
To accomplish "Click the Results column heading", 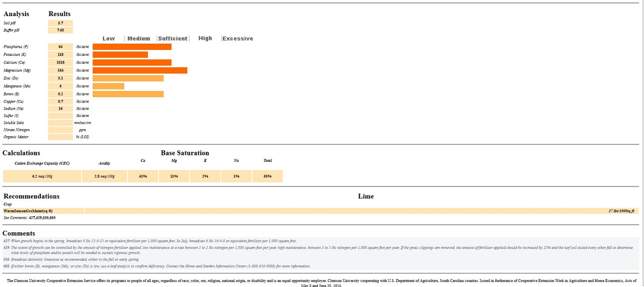I will 59,14.
